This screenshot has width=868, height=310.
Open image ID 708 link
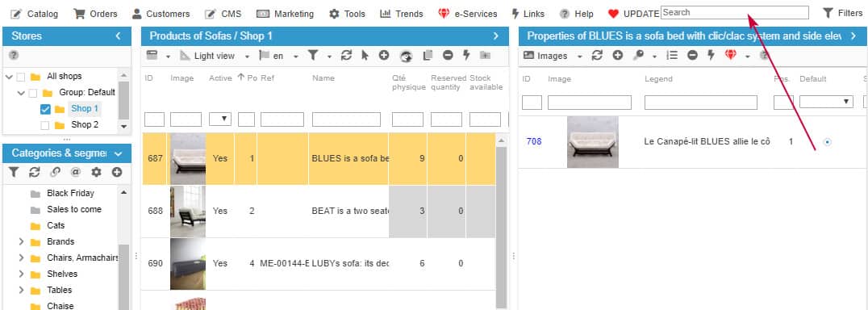[534, 142]
